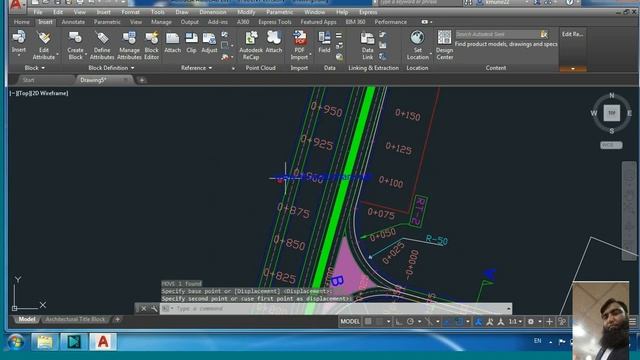Viewport: 640px width, 360px height.
Task: Open Windows Start menu
Action: [16, 342]
